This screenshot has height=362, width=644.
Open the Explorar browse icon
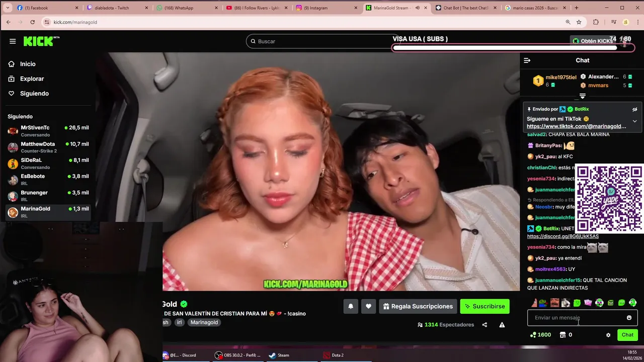click(x=11, y=78)
